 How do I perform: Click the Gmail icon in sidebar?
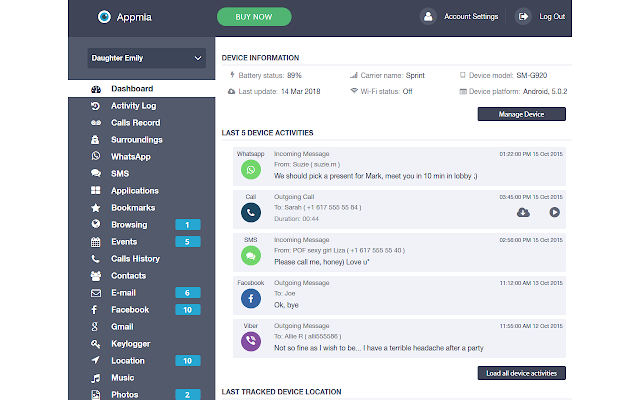click(x=95, y=327)
